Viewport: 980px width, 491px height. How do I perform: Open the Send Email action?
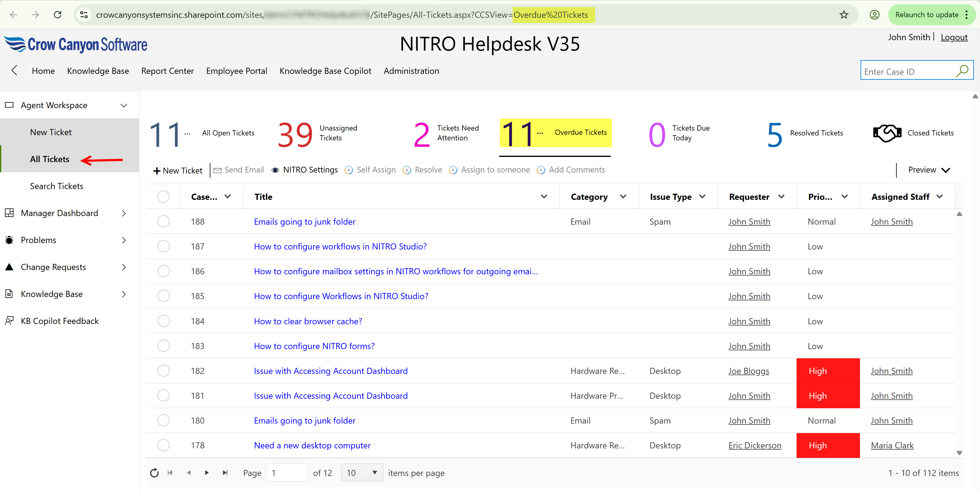click(x=238, y=170)
